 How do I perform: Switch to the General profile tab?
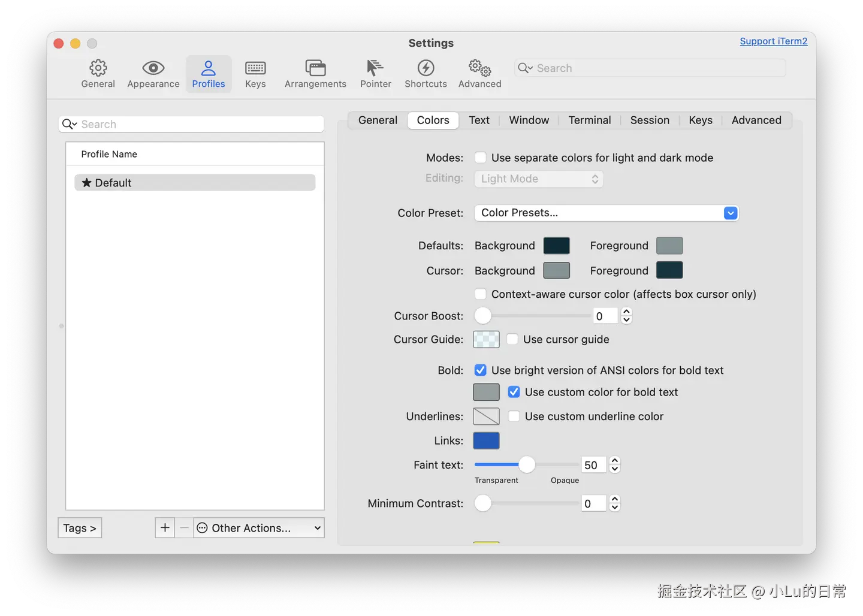378,120
